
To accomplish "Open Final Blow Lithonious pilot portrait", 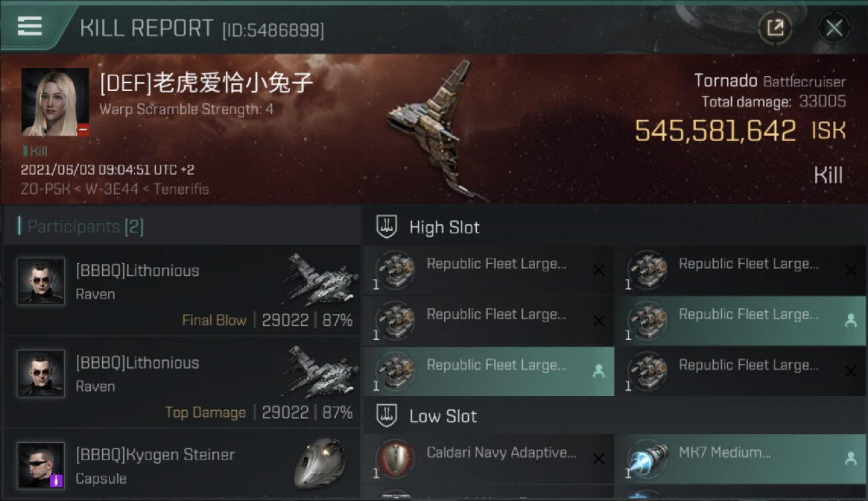I will 41,281.
